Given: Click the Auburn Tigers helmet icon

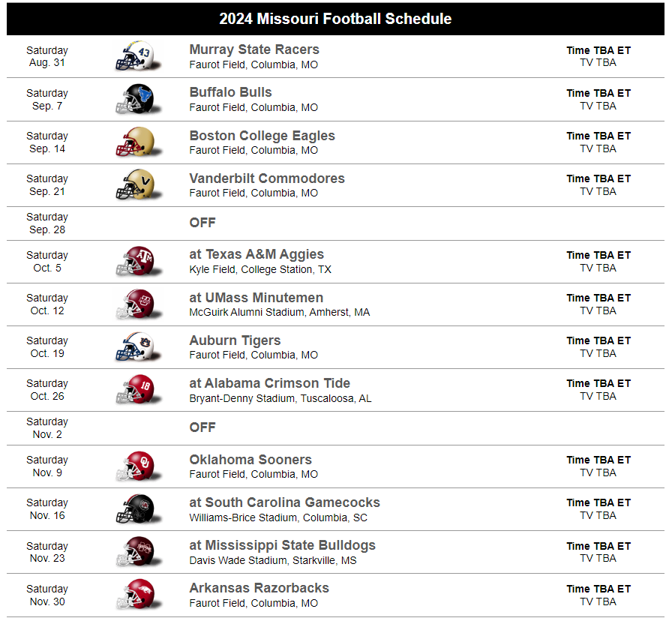Looking at the screenshot, I should point(135,346).
